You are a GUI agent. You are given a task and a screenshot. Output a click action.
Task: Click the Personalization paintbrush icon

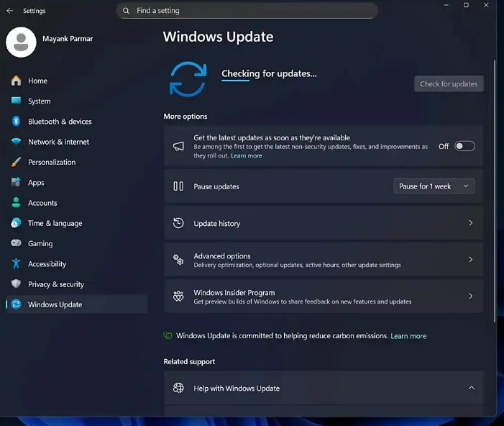click(x=16, y=162)
